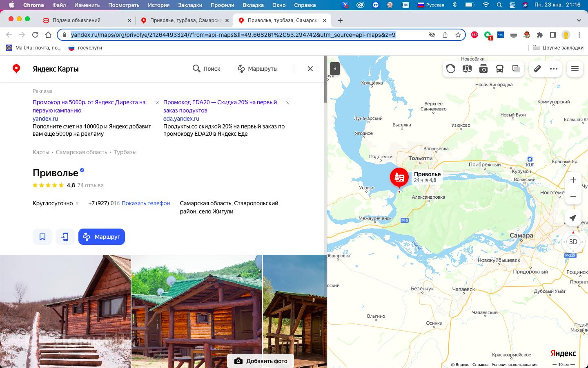This screenshot has width=588, height=368.
Task: Open the AdBlock Plus extension
Action: pos(474,35)
